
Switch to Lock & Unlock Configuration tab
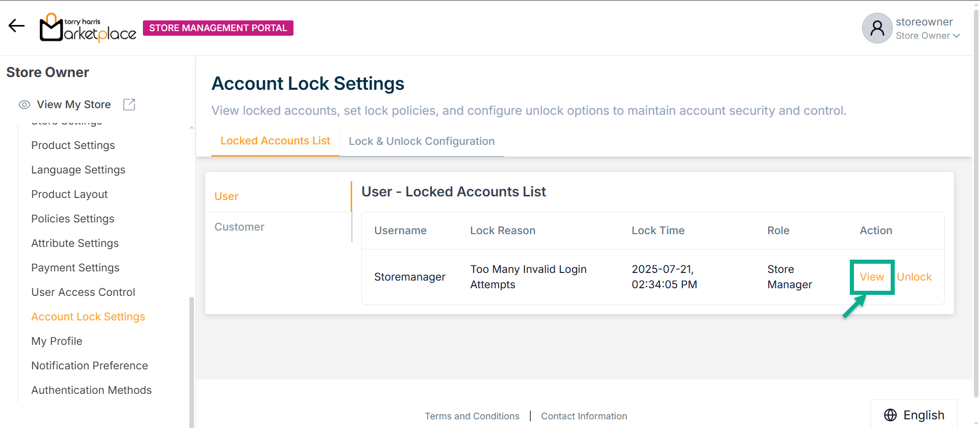[x=422, y=141]
